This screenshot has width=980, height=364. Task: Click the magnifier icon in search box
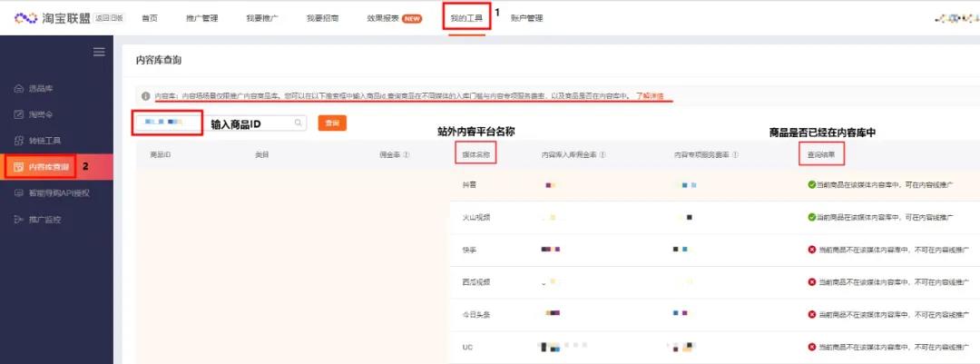pyautogui.click(x=299, y=123)
